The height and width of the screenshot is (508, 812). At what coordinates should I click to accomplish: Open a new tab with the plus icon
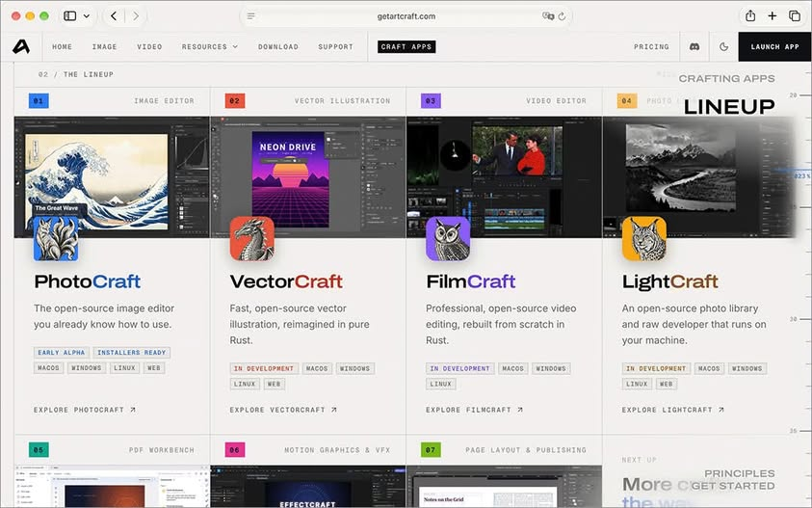(773, 16)
